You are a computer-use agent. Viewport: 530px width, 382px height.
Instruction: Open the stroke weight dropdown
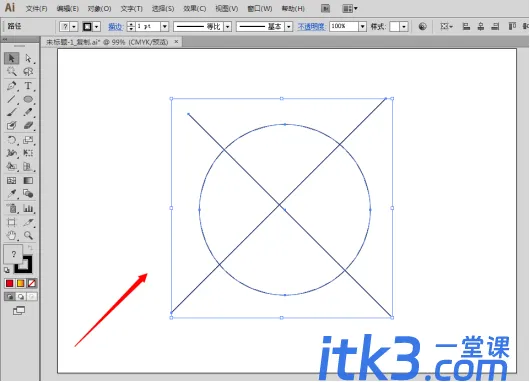[x=165, y=26]
